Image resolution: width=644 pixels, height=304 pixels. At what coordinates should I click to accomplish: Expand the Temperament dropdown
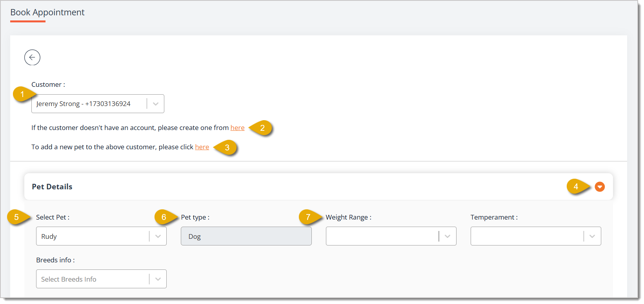point(536,236)
